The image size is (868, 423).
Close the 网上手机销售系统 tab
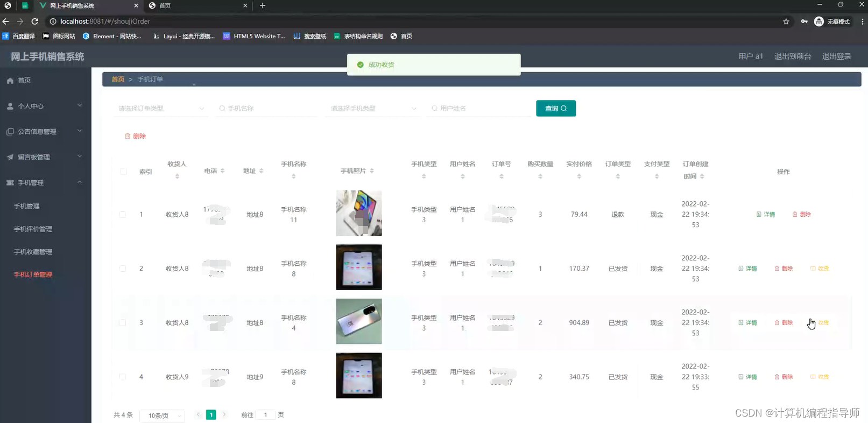(x=136, y=5)
